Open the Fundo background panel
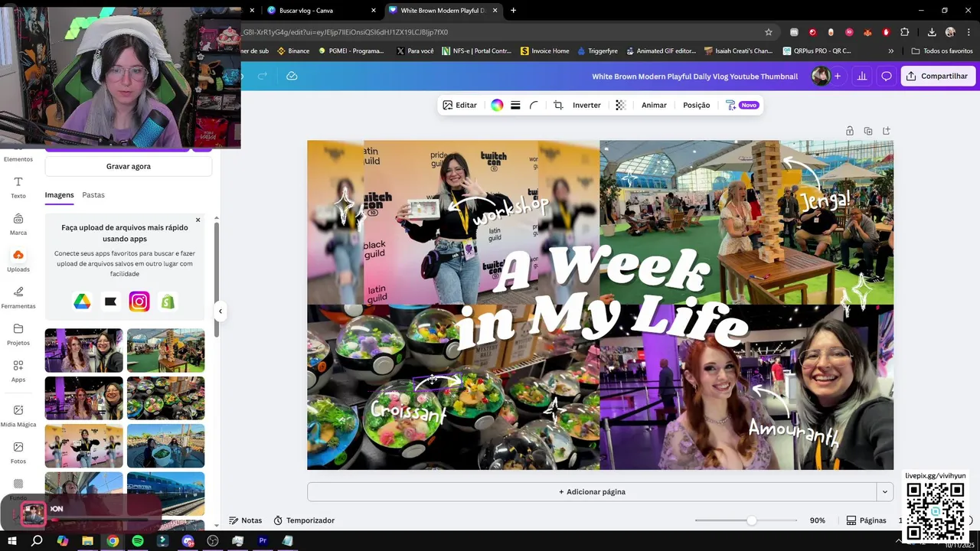 (x=18, y=488)
